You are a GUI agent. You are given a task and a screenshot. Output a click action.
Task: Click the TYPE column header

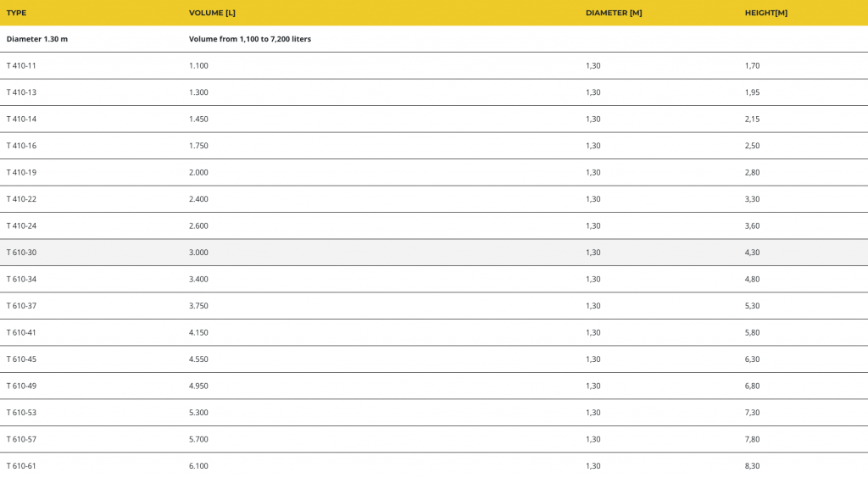17,13
